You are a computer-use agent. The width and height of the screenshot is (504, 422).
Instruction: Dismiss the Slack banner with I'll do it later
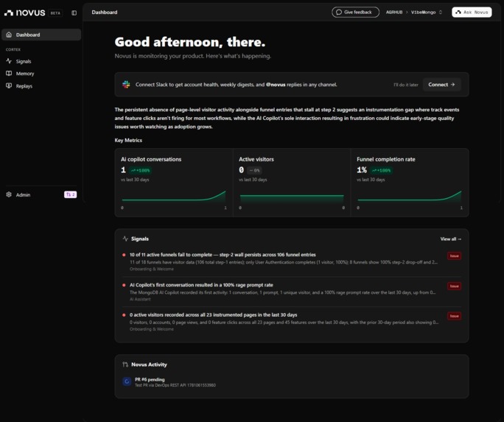coord(406,85)
